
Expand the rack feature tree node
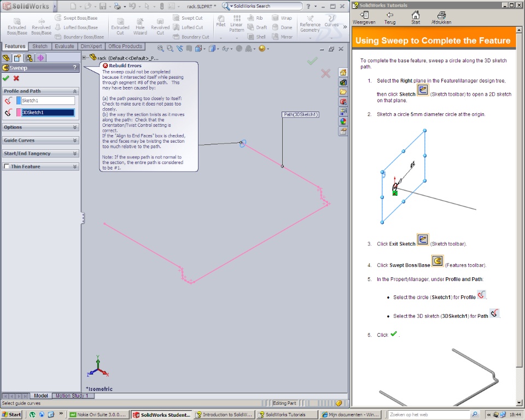tap(84, 57)
